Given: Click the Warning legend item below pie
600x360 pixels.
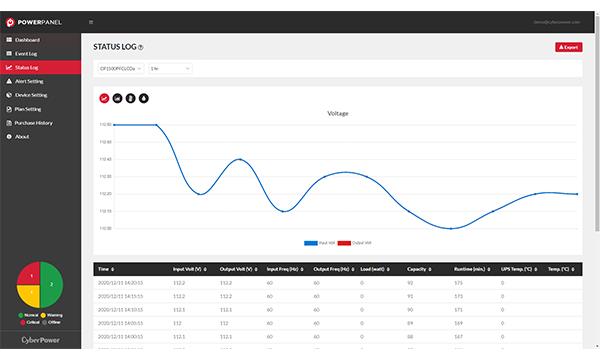Looking at the screenshot, I should pos(52,315).
